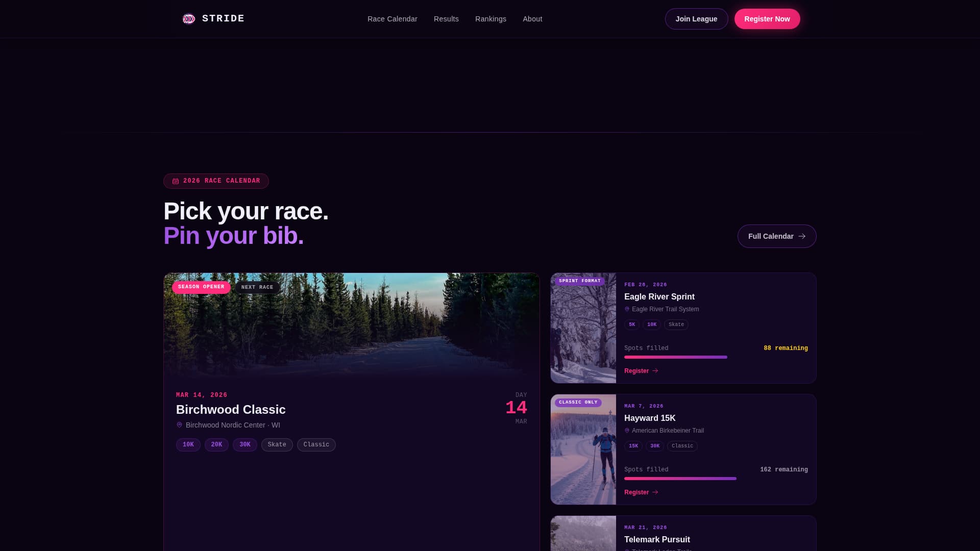980x551 pixels.
Task: Click the arrow icon in Full Calendar button
Action: [802, 236]
